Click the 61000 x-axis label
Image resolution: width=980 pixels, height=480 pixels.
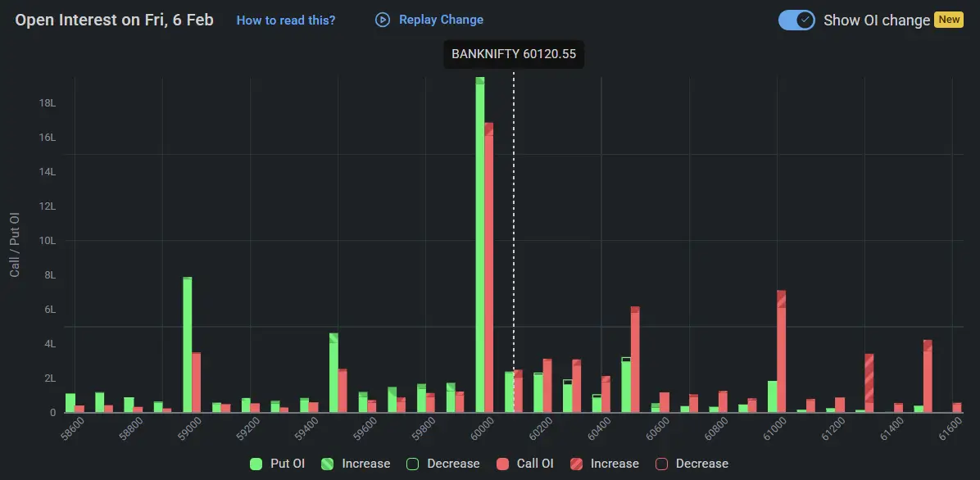pos(776,429)
